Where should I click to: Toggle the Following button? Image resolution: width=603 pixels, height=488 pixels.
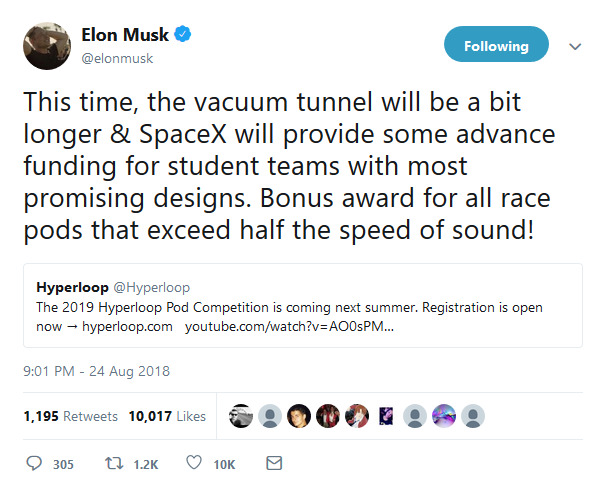pyautogui.click(x=496, y=46)
